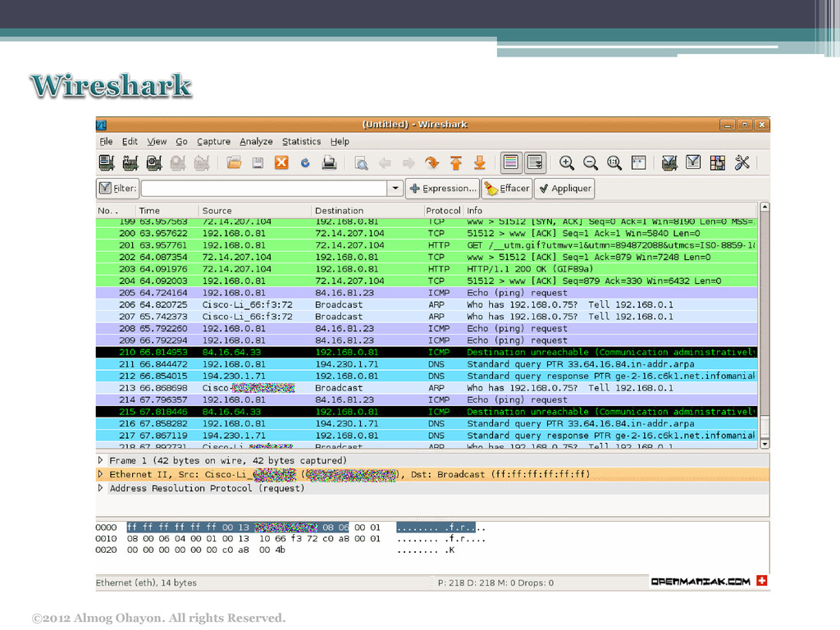840x630 pixels.
Task: Jump to first packet up arrow
Action: click(x=456, y=162)
